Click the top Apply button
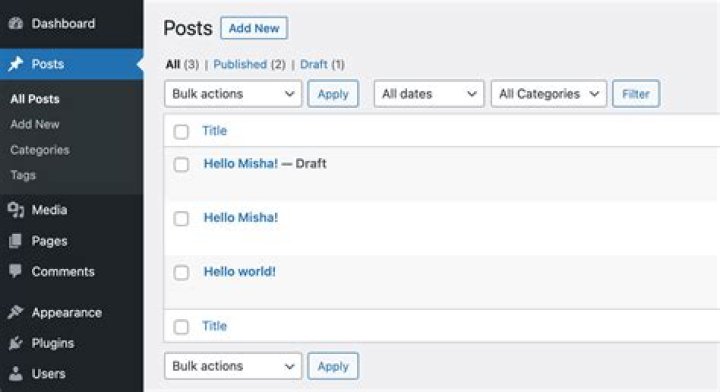720x392 pixels. (x=333, y=94)
